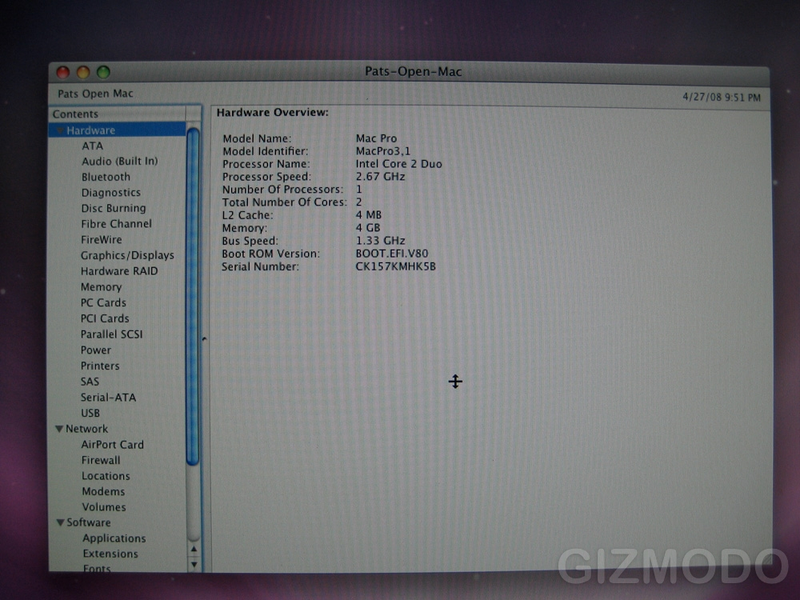Screen dimensions: 800x600
Task: Open AirPort Card details
Action: tap(112, 445)
